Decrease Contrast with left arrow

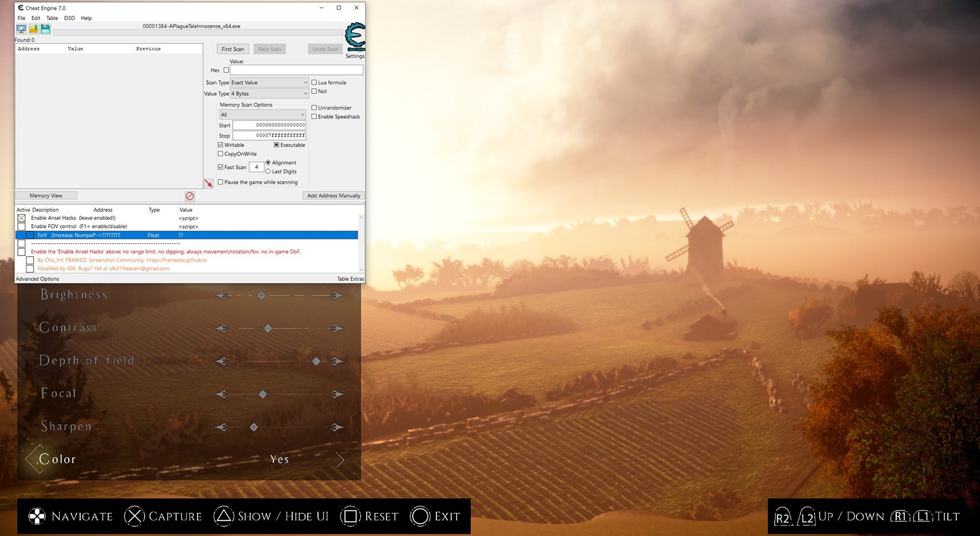click(x=222, y=328)
